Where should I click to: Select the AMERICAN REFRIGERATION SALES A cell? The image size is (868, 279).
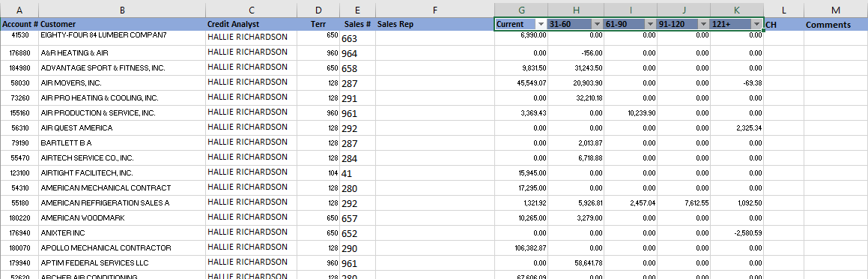122,203
